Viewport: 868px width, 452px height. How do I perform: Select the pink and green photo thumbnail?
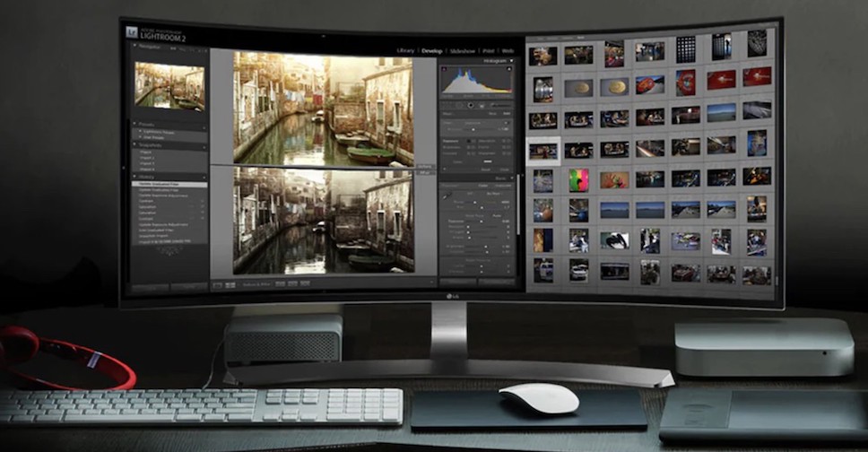[x=579, y=179]
